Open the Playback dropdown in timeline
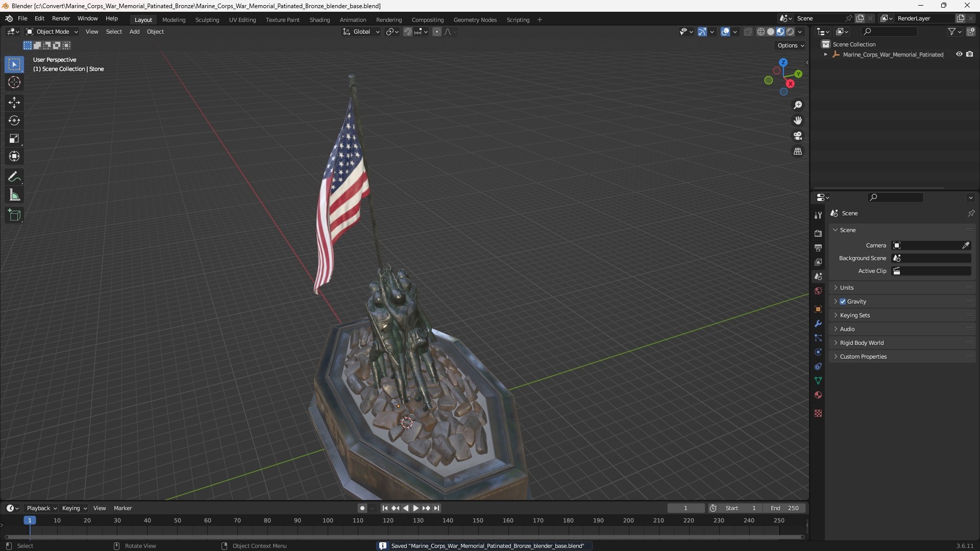 tap(41, 508)
